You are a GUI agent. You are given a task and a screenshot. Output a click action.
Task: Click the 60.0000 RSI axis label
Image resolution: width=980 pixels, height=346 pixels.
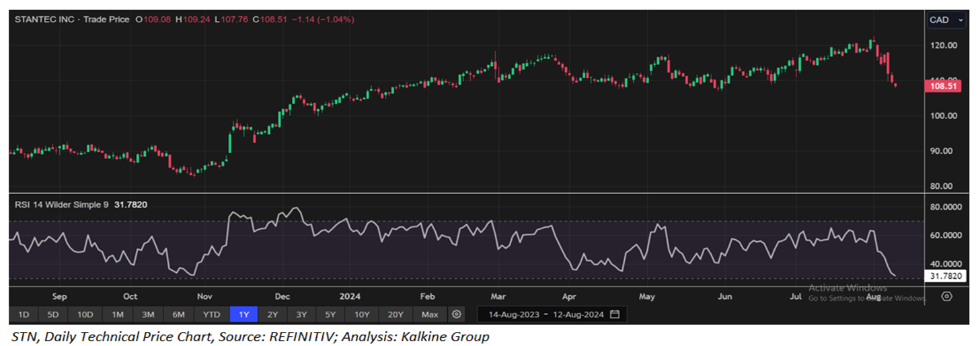(947, 235)
